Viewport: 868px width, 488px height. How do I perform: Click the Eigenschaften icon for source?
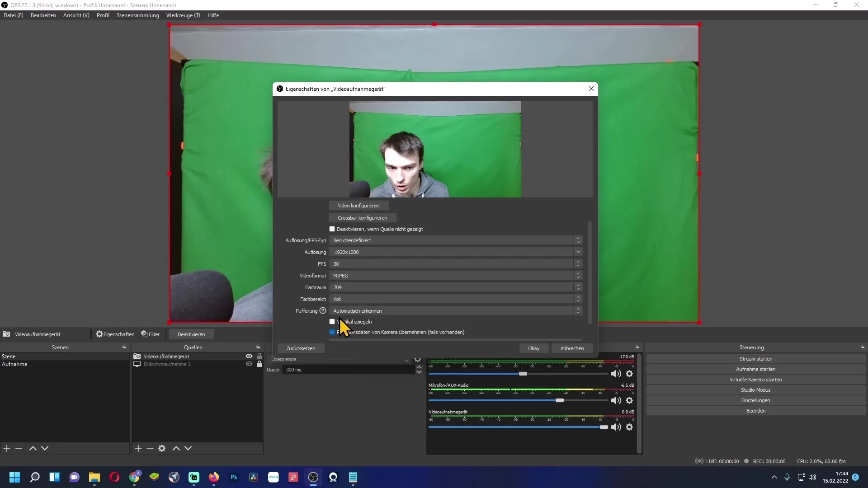99,333
